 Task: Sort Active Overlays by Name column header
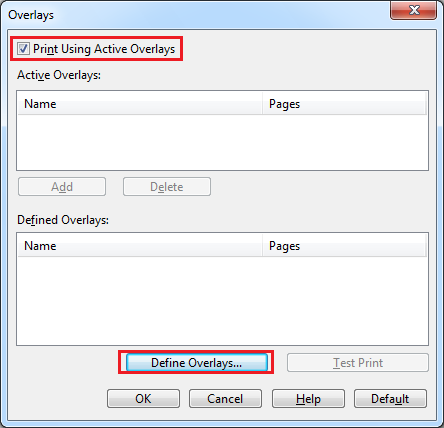(140, 104)
